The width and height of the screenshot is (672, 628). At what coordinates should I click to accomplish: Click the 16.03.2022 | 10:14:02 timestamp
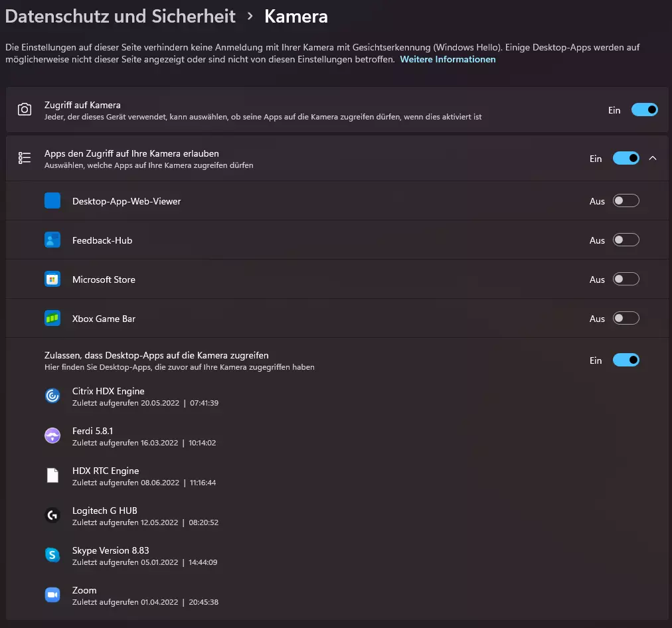[178, 443]
